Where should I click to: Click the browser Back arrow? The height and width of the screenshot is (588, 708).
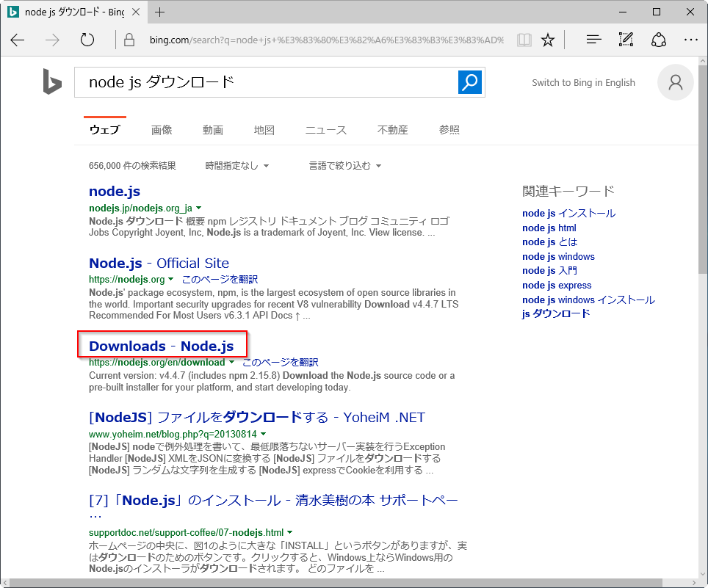click(x=17, y=40)
